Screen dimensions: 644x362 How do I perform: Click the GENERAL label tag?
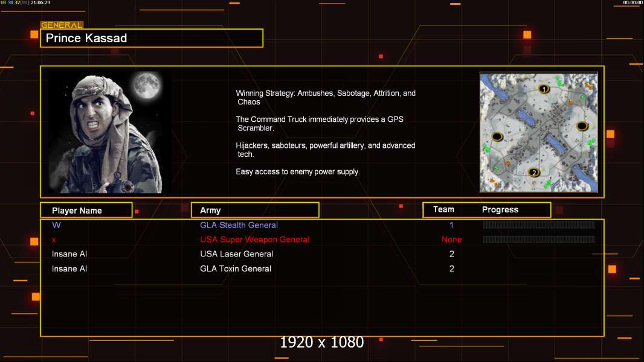click(62, 25)
